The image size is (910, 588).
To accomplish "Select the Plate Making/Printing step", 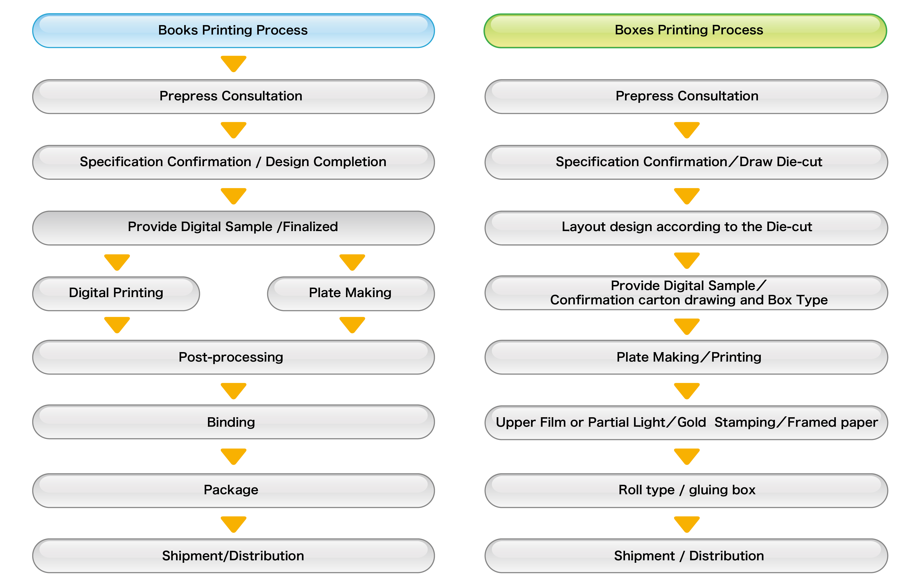I will click(686, 357).
